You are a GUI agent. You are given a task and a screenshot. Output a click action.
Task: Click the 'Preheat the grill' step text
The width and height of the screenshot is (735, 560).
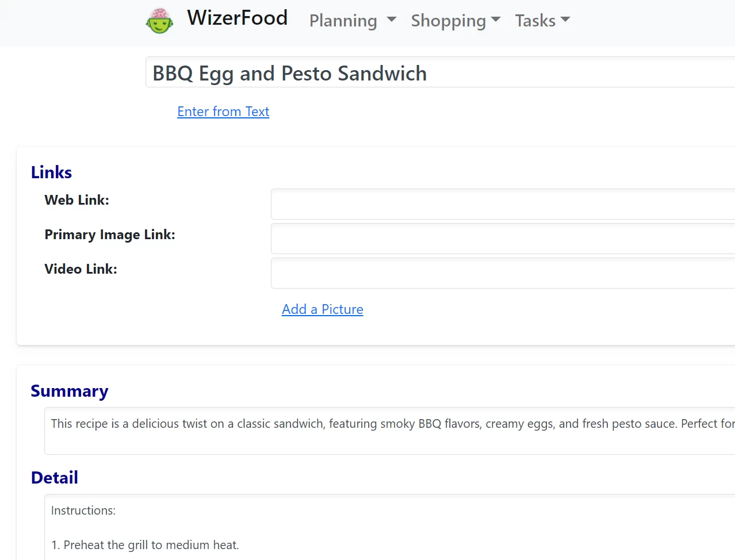click(x=151, y=545)
